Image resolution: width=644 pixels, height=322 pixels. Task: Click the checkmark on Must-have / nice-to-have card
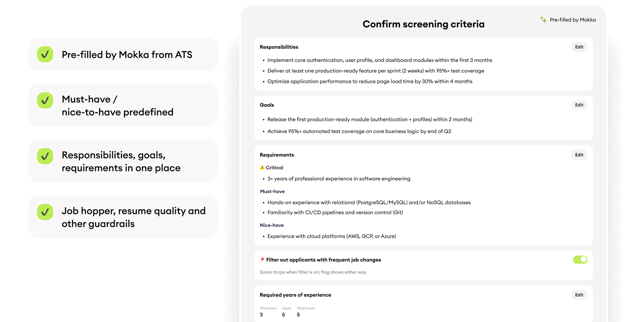tap(45, 100)
